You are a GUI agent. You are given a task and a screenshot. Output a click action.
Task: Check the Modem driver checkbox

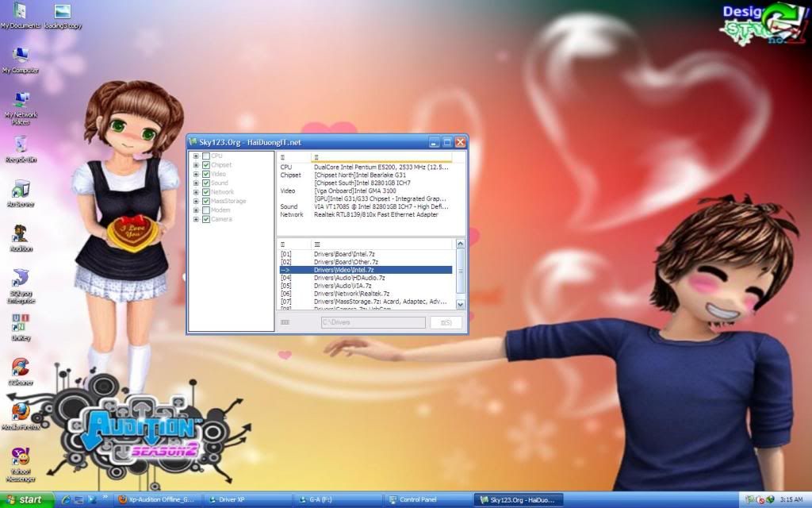click(x=206, y=210)
